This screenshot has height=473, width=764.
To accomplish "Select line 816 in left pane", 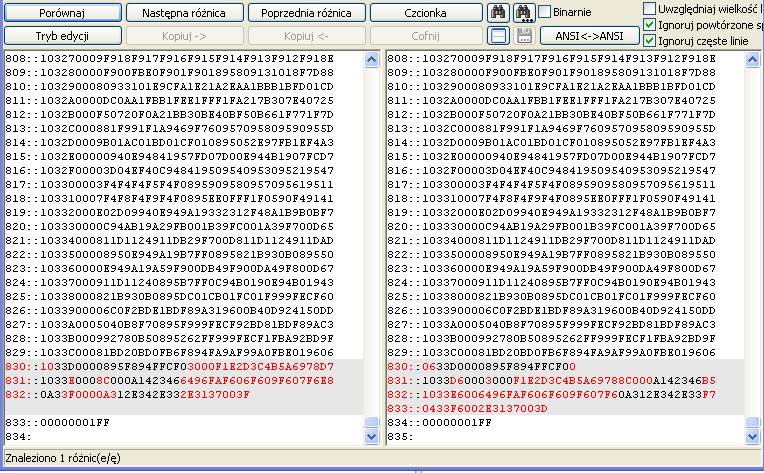I will [170, 170].
